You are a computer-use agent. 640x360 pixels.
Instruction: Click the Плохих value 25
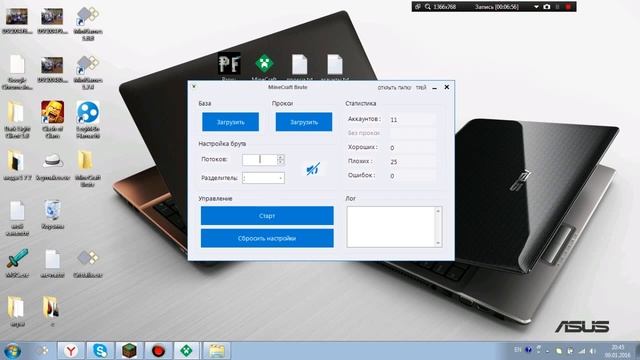(394, 162)
